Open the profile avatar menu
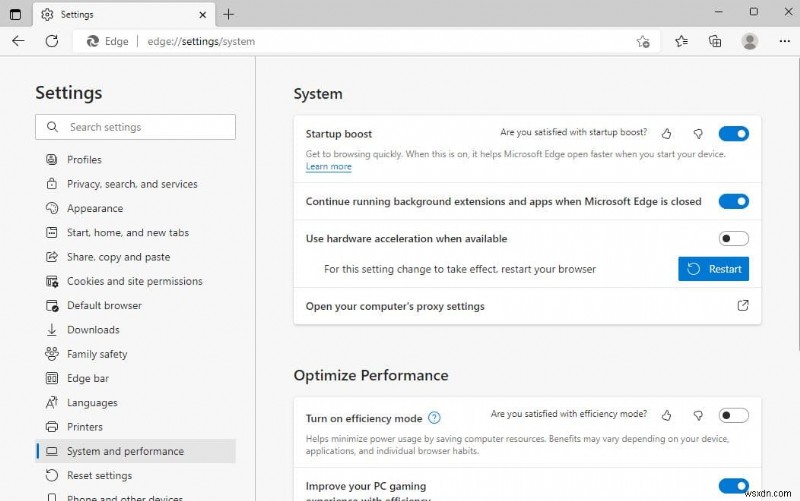The width and height of the screenshot is (800, 501). [x=749, y=41]
